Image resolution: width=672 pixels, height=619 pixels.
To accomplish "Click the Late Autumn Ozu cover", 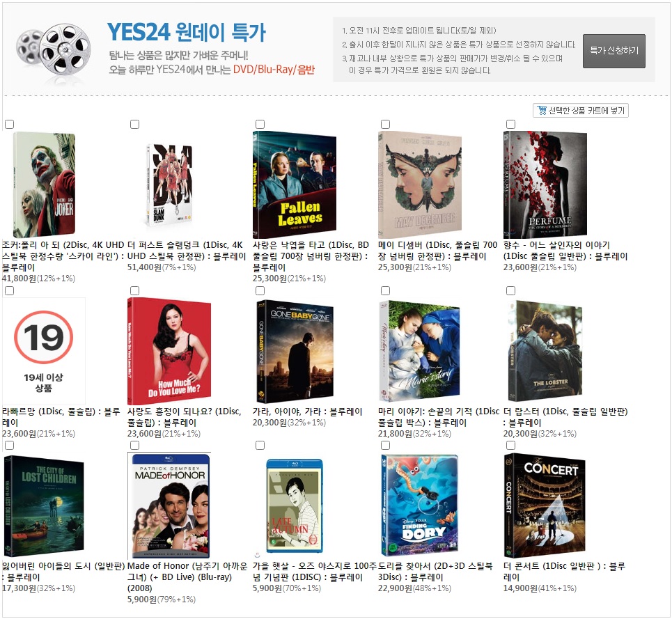I will (295, 507).
